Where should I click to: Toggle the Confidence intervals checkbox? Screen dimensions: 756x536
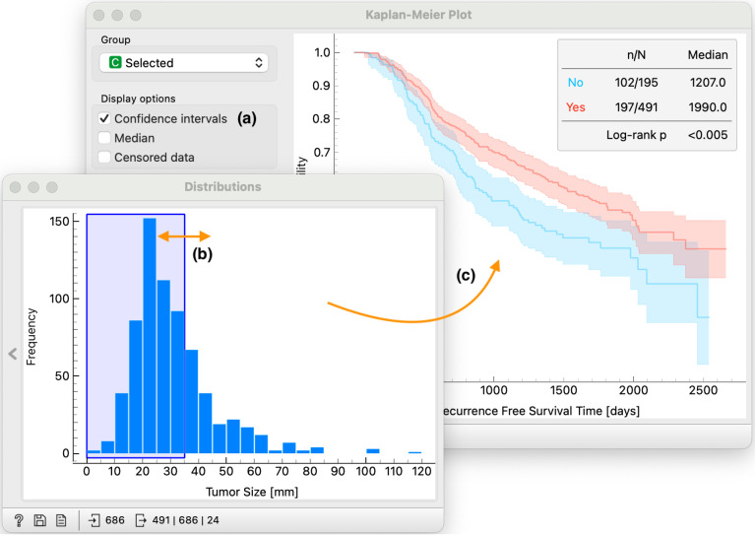[104, 118]
